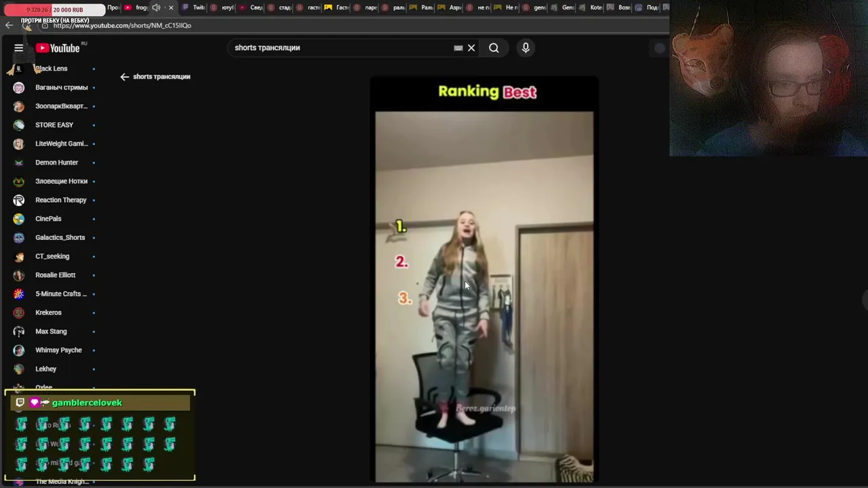Image resolution: width=868 pixels, height=488 pixels.
Task: Select 5-Minute Crafts channel name
Action: click(61, 293)
